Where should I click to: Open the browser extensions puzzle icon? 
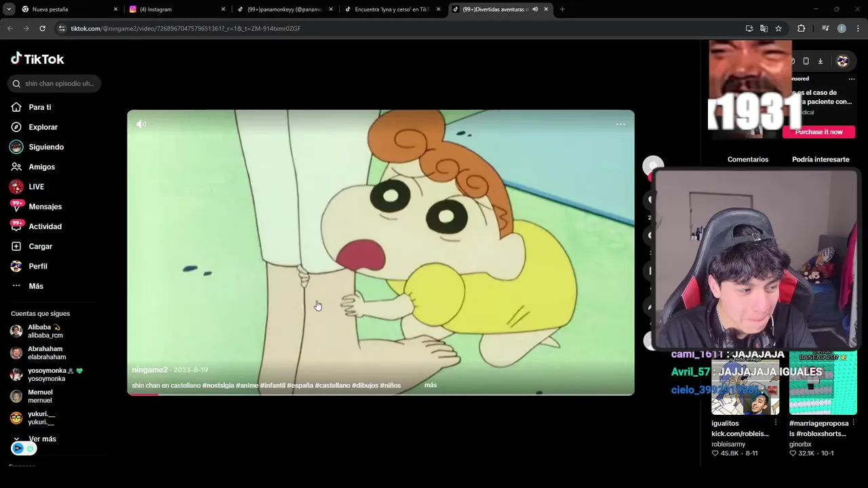click(802, 28)
